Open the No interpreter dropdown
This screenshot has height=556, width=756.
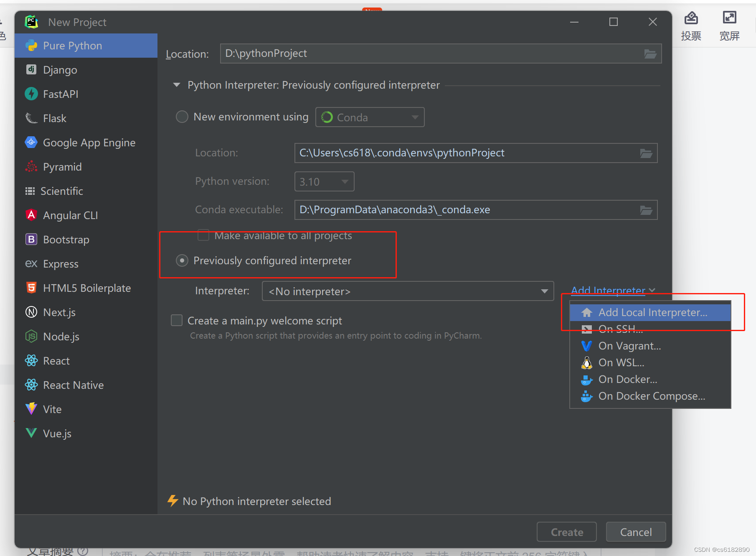[x=408, y=291]
